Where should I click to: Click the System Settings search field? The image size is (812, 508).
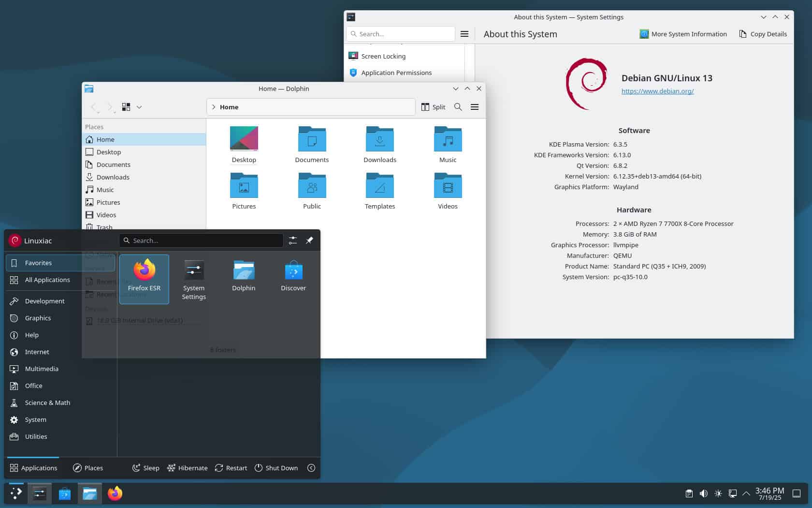click(400, 34)
